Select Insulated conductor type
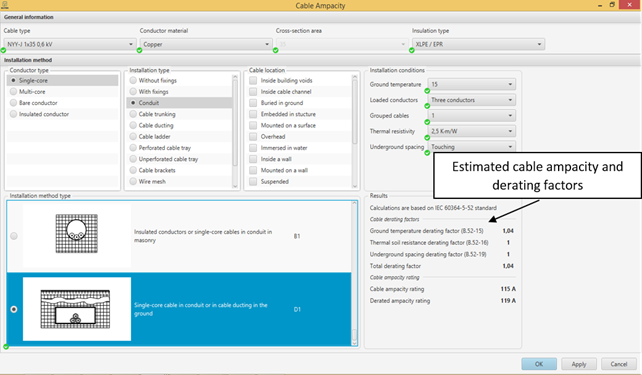 (x=14, y=114)
